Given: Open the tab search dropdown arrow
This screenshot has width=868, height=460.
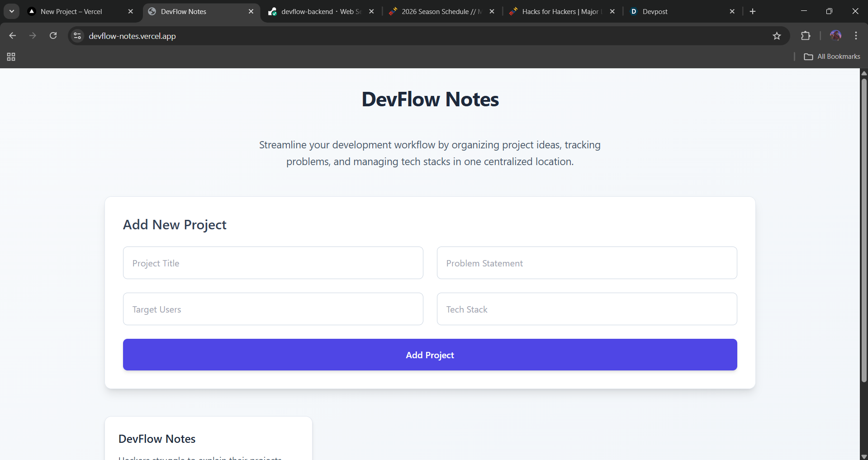Looking at the screenshot, I should [12, 11].
